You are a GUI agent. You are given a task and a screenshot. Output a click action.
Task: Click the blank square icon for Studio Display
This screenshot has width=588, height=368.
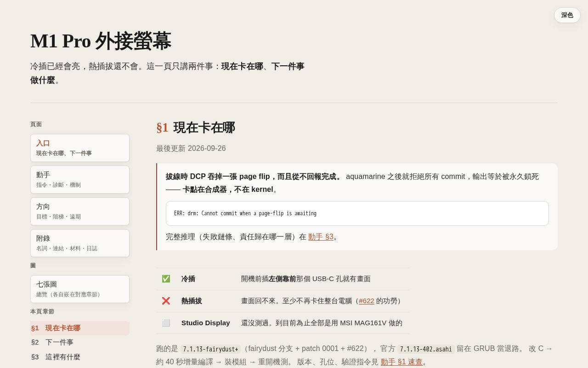166,323
